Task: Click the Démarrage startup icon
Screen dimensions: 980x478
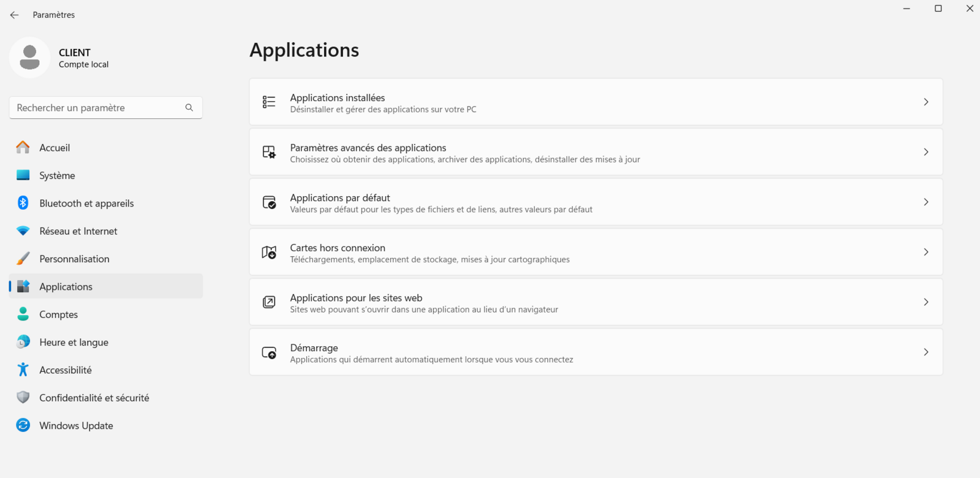Action: pos(269,352)
